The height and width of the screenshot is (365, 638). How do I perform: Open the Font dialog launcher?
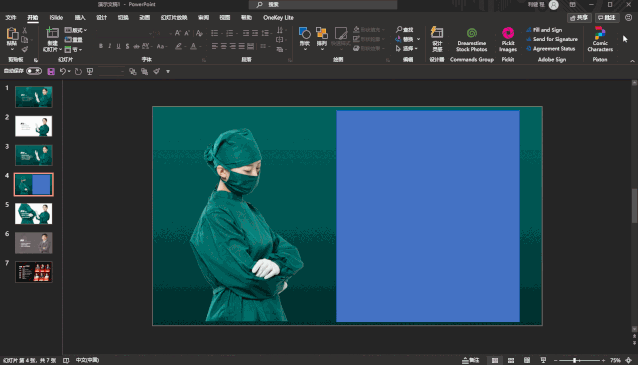pos(204,60)
